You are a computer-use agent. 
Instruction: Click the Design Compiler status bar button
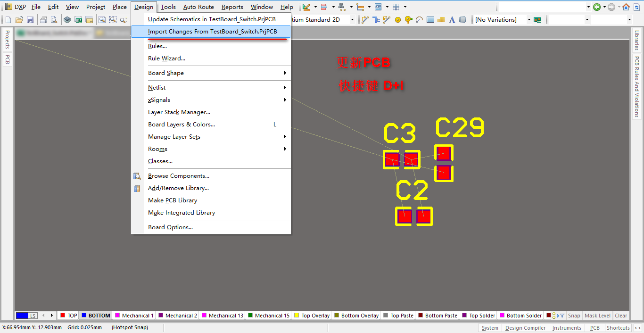pos(525,328)
